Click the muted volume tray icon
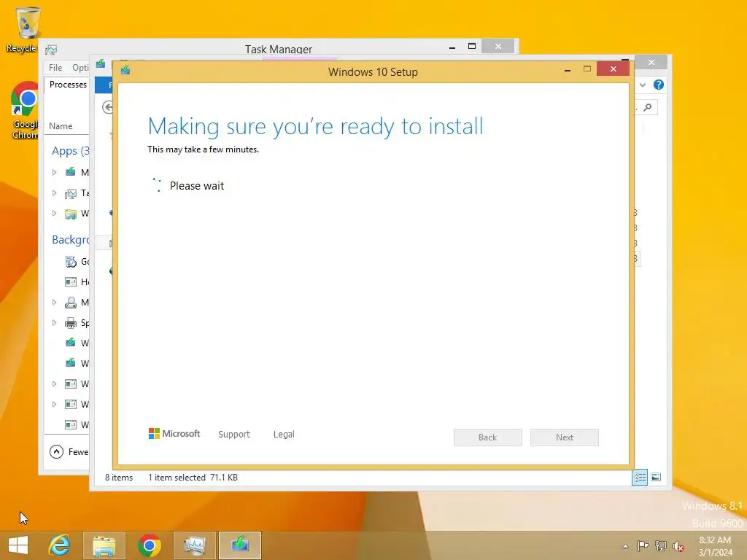Screen dimensions: 747x560 [678, 546]
